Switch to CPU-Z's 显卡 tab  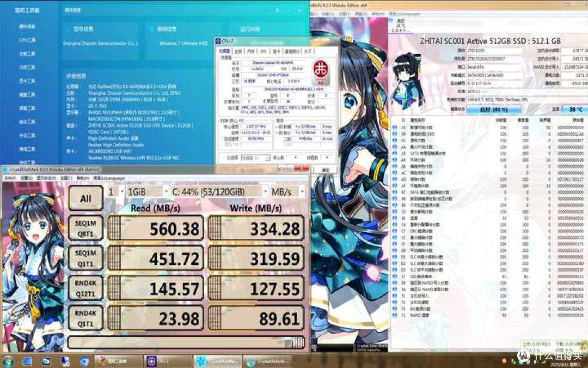277,51
